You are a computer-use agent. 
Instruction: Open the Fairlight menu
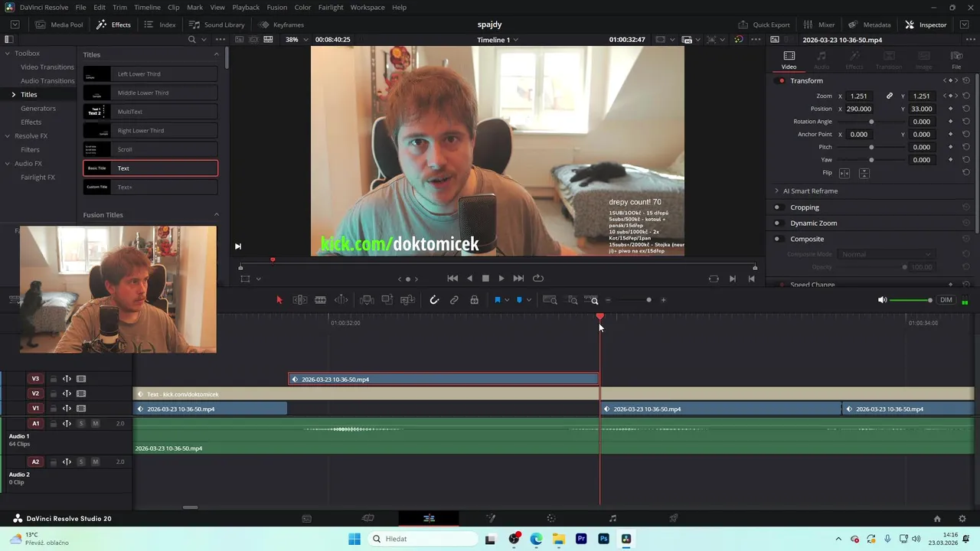[331, 7]
